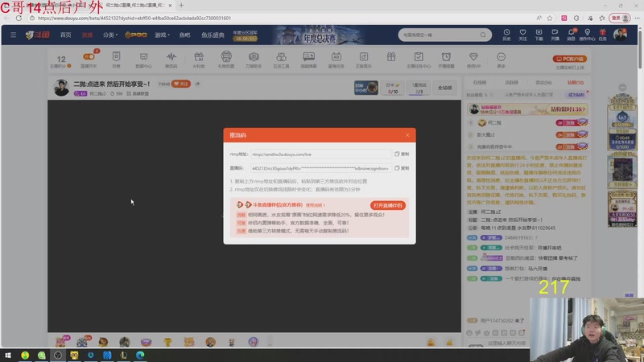Viewport: 644px width, 362px height.
Task: Expand the 分类 category dropdown
Action: point(109,35)
